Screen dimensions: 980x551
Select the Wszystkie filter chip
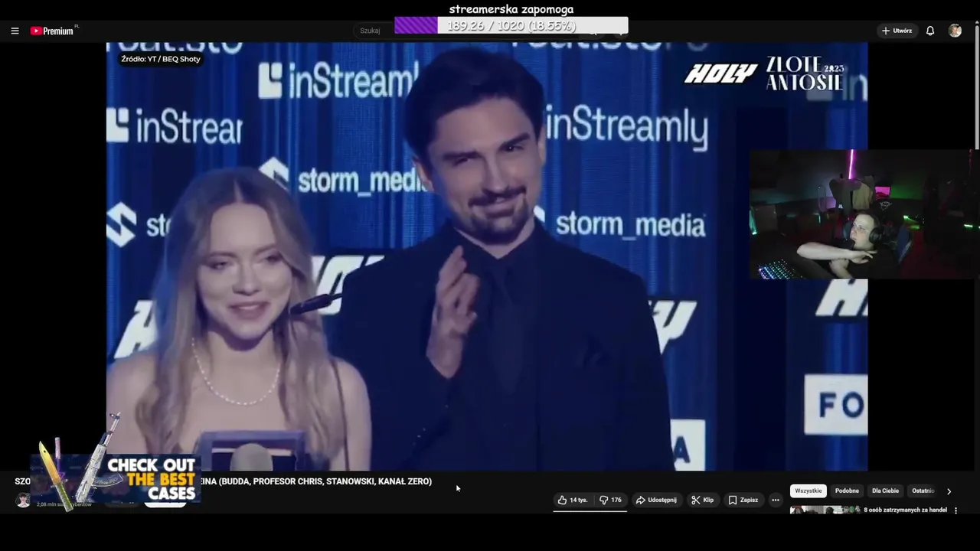pyautogui.click(x=808, y=491)
